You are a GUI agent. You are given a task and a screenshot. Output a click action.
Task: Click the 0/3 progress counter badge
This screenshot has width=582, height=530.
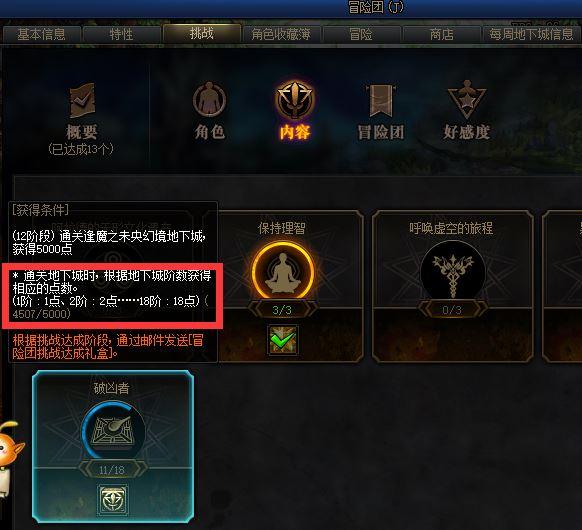[x=452, y=310]
